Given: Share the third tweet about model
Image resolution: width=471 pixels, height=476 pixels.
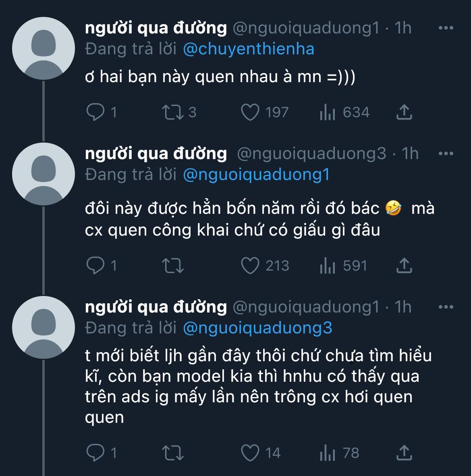Looking at the screenshot, I should 404,453.
